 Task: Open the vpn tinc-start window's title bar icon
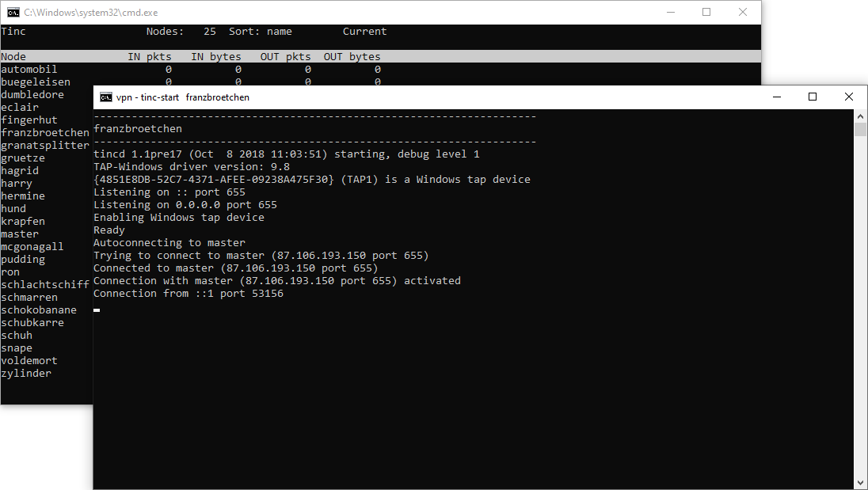point(106,97)
